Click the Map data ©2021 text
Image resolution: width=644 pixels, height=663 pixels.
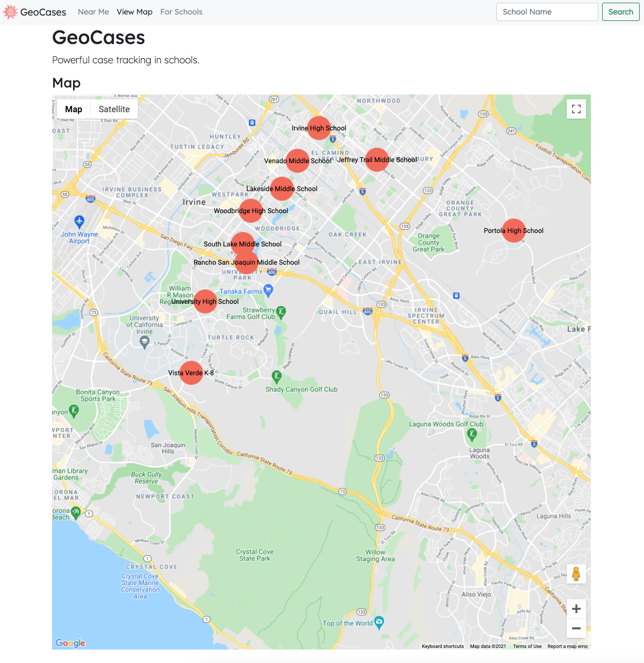(x=488, y=646)
